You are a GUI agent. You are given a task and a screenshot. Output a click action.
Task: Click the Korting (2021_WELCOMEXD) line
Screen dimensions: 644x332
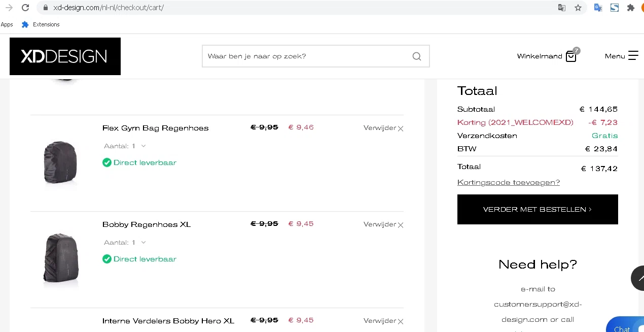click(x=538, y=122)
